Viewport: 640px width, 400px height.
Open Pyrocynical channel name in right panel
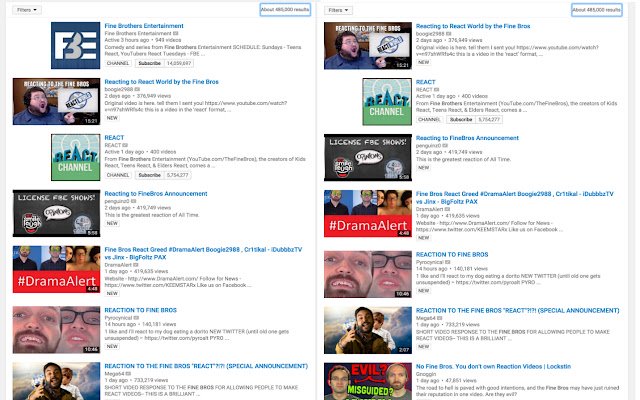click(x=430, y=262)
